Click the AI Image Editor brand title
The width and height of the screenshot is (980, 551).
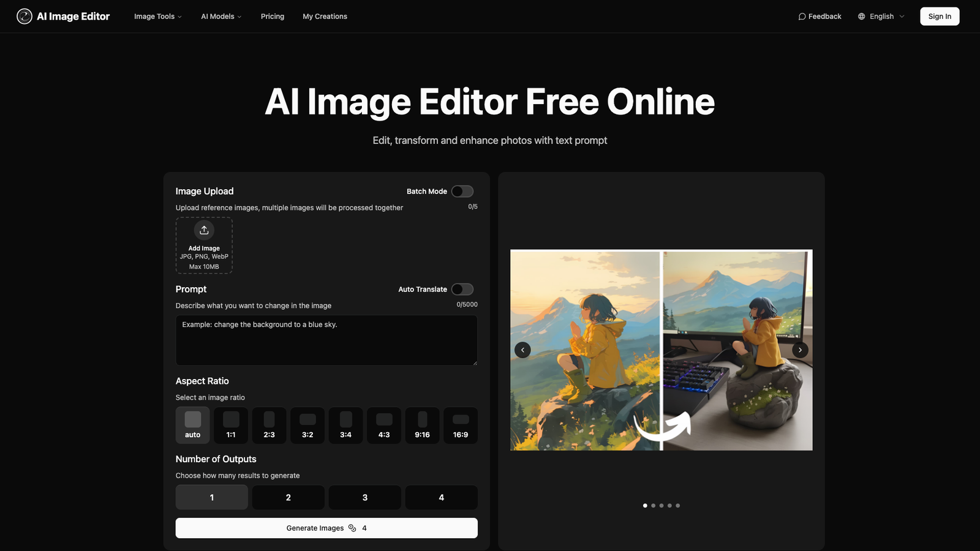pos(73,17)
